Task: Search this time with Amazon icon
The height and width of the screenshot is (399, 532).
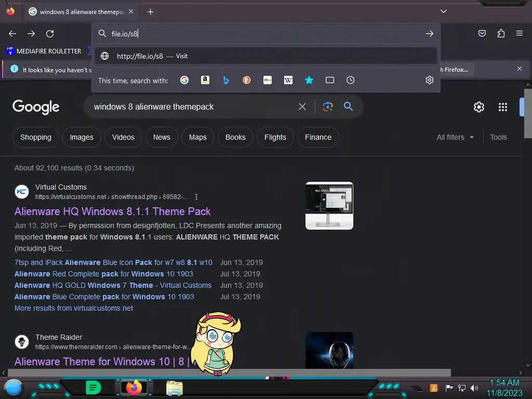Action: pos(205,80)
